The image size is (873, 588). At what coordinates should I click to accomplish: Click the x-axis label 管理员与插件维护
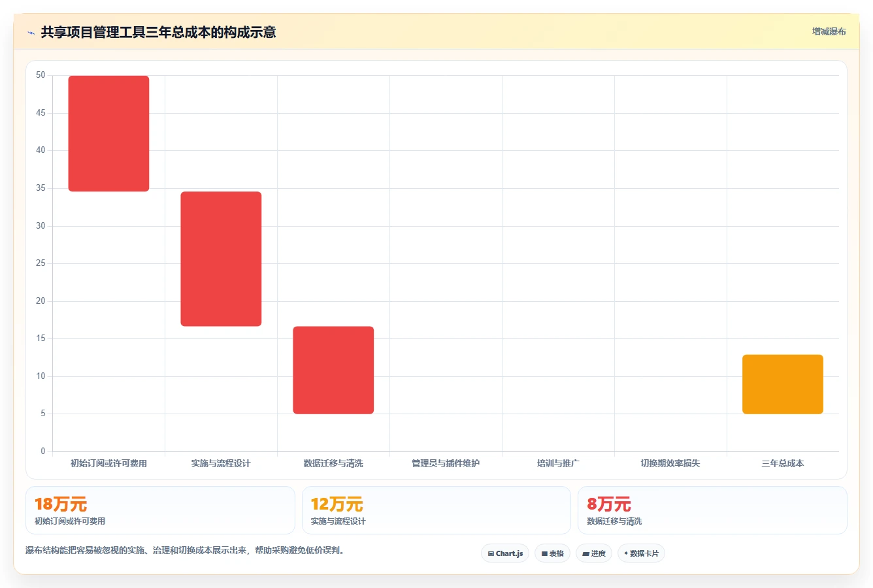pyautogui.click(x=446, y=463)
